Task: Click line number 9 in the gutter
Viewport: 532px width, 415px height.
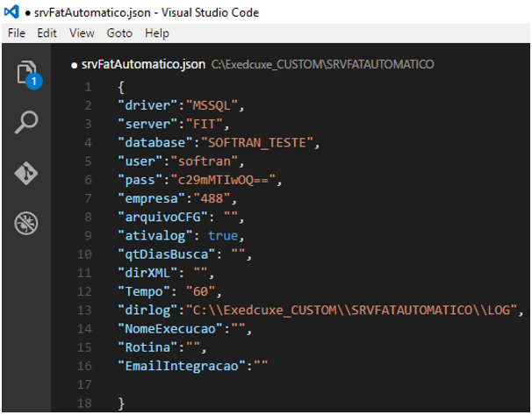Action: [88, 235]
